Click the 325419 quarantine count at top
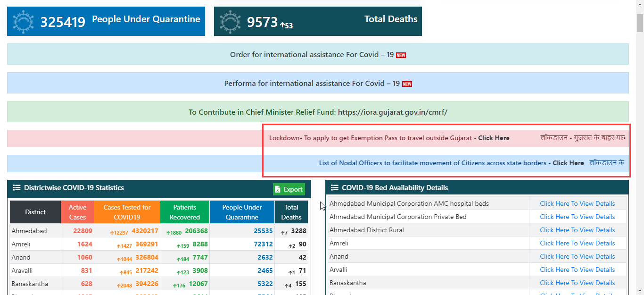Screen dimensions: 644x295 pyautogui.click(x=63, y=22)
